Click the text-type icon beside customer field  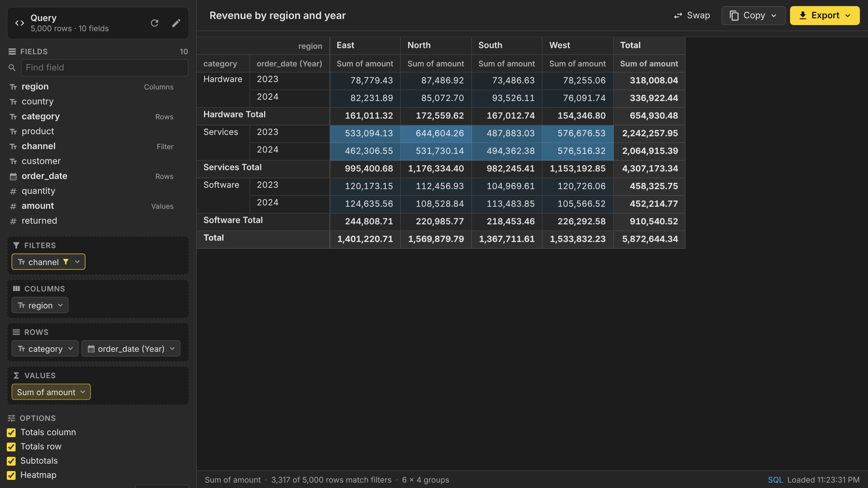pos(13,162)
